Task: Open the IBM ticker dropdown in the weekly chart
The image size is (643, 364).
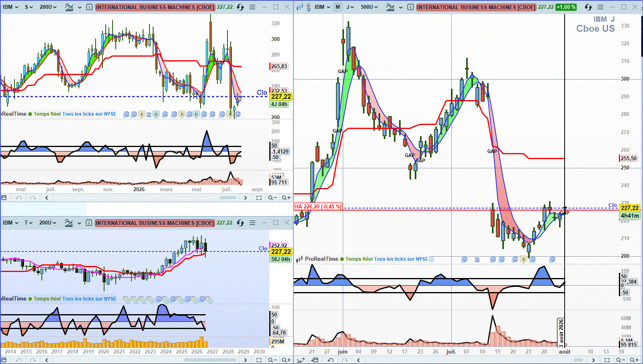Action: pos(11,7)
